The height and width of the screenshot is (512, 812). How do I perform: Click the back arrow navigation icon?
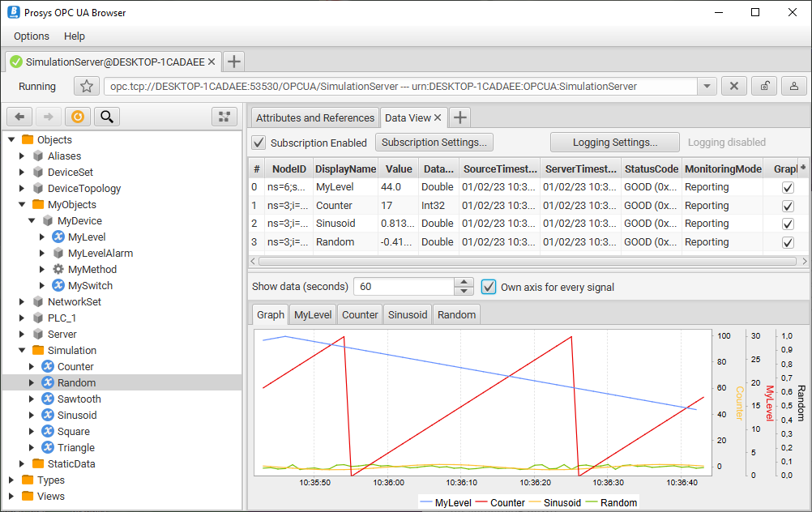pyautogui.click(x=20, y=117)
